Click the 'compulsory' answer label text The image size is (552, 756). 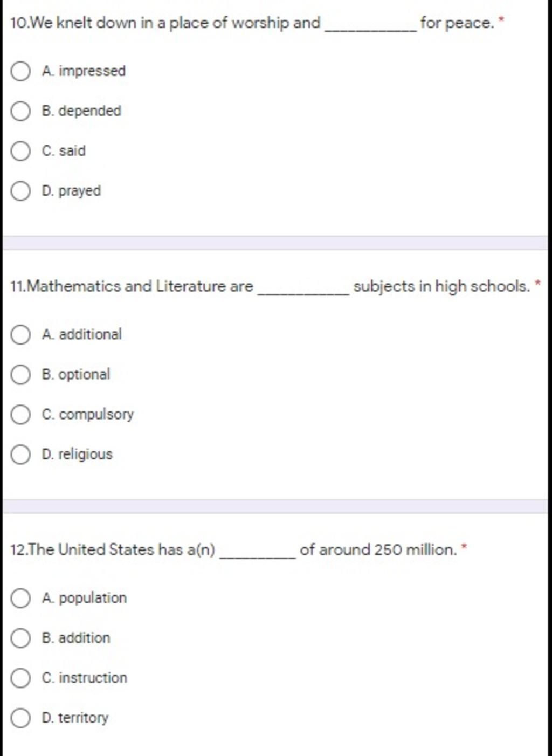tap(96, 415)
